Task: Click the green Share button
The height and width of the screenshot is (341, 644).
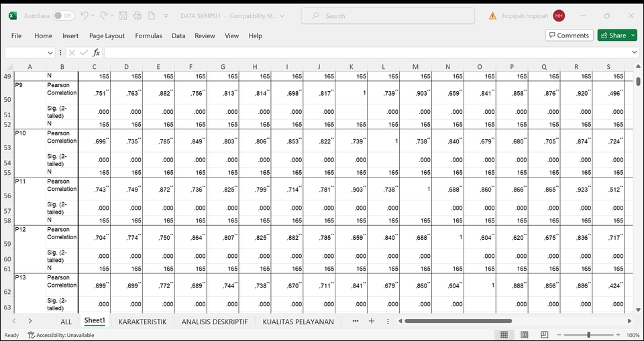Action: 613,36
